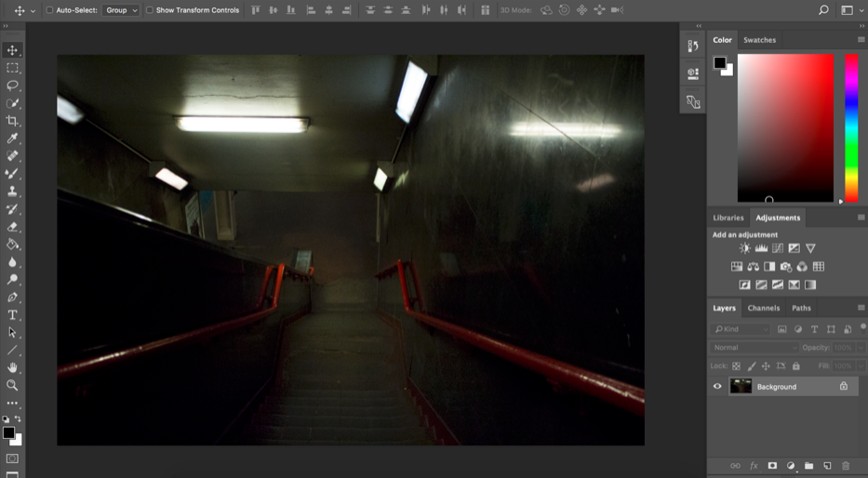This screenshot has width=868, height=478.
Task: Add a Color Balance adjustment
Action: coord(753,267)
